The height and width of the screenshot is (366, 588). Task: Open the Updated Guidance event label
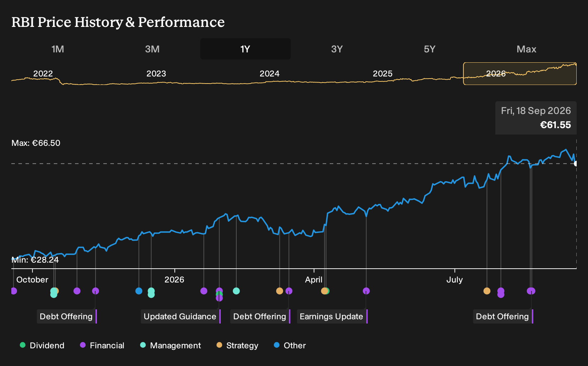click(180, 316)
